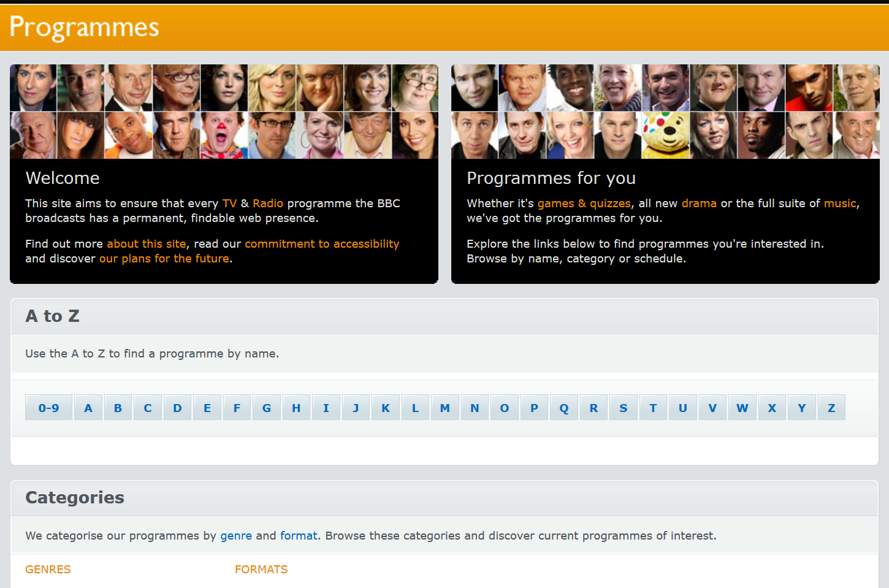Screen dimensions: 889x588
Task: Show programmes beginning with U
Action: (x=683, y=408)
